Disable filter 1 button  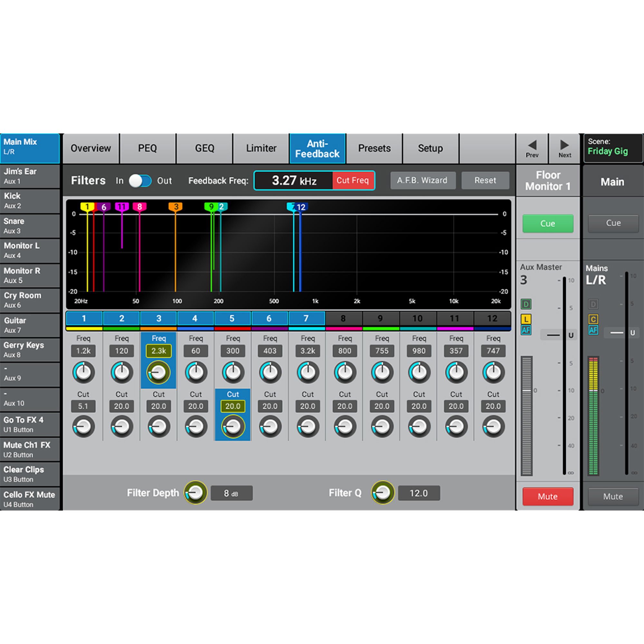coord(84,318)
